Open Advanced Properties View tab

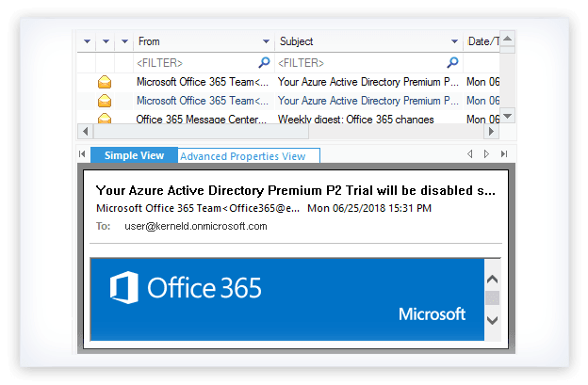pyautogui.click(x=243, y=156)
